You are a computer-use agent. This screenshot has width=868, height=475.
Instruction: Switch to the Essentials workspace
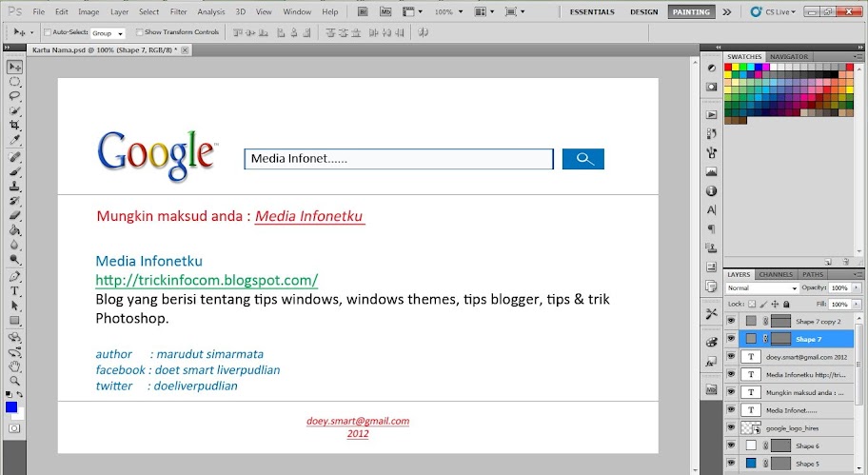click(x=592, y=11)
